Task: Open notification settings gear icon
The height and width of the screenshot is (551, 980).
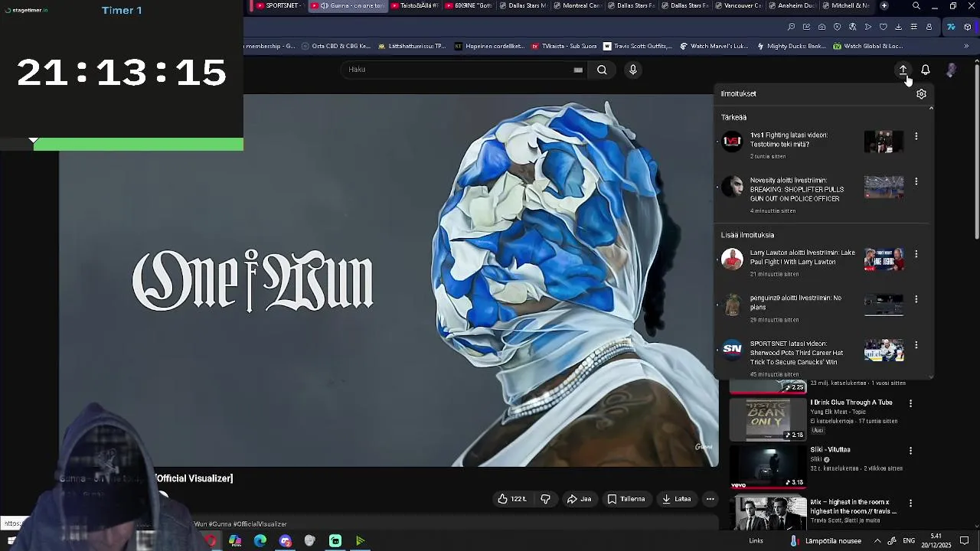Action: (921, 93)
